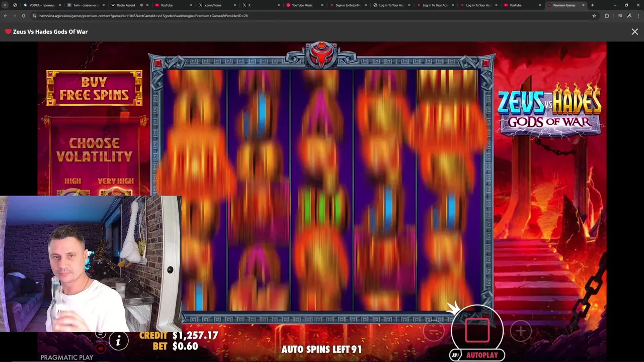This screenshot has width=644, height=362.
Task: Stop the spin with the square button
Action: tap(477, 330)
